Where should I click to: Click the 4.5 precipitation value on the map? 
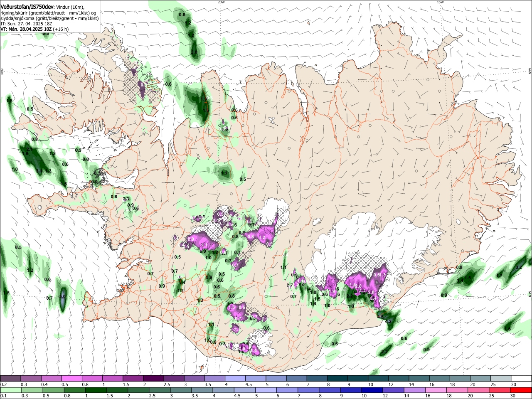tap(380, 316)
